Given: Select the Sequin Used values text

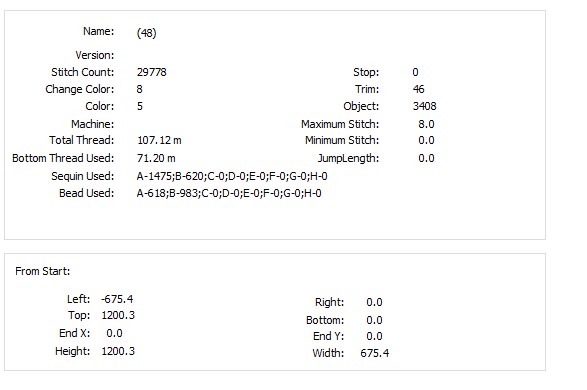Looking at the screenshot, I should point(232,176).
